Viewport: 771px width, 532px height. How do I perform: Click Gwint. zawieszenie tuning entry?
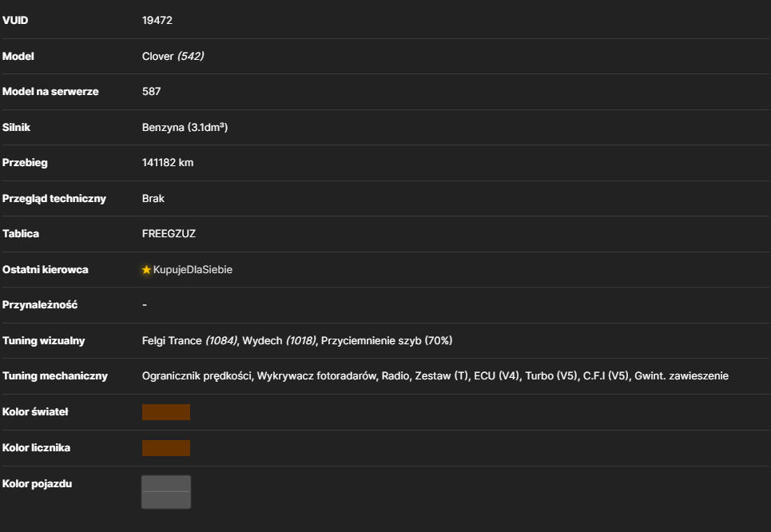click(x=682, y=376)
